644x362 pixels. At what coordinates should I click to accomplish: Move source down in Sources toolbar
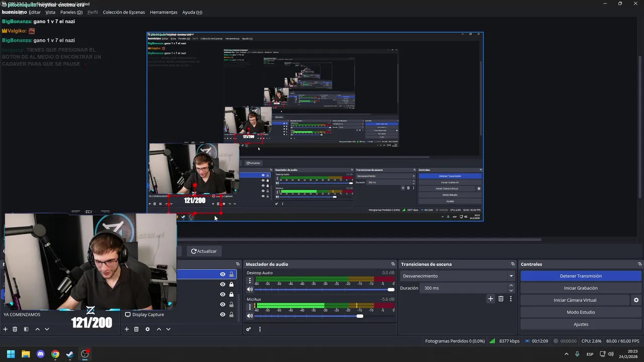point(168,329)
